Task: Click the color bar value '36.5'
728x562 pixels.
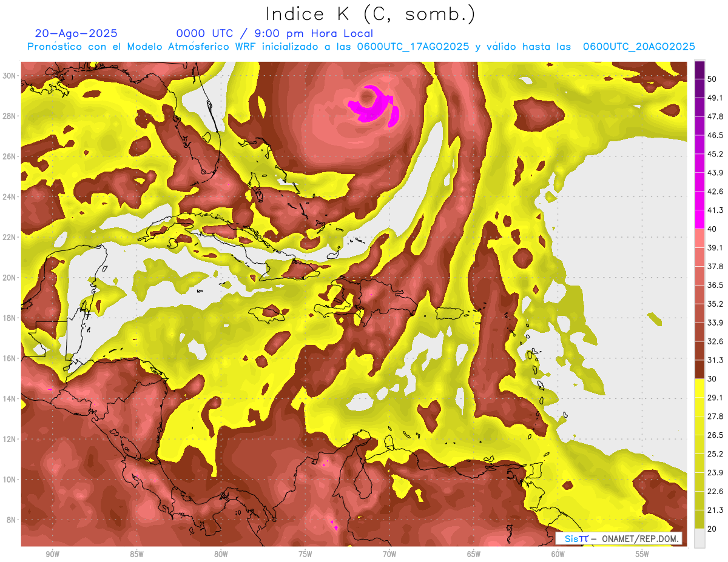Action: pyautogui.click(x=715, y=285)
